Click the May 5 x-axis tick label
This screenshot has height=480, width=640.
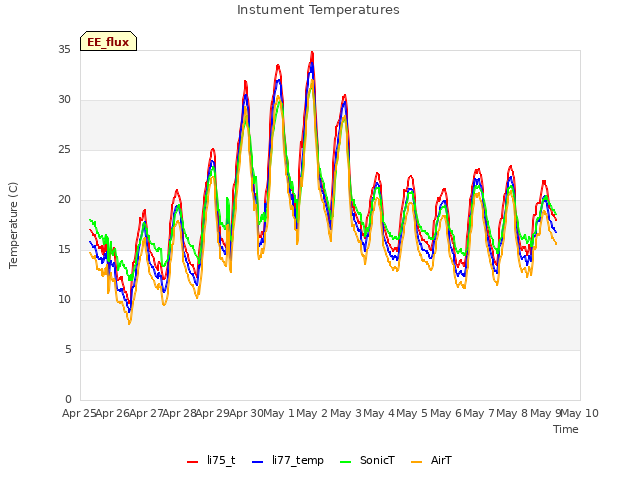(412, 413)
